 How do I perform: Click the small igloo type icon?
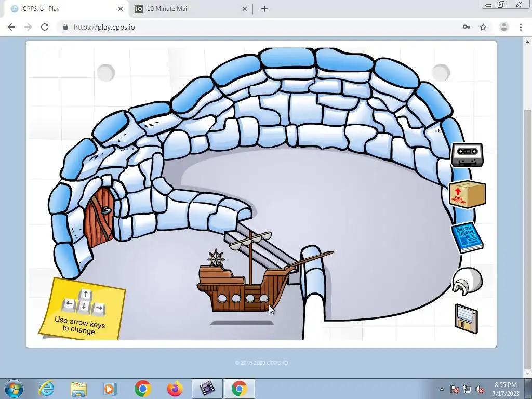point(467,280)
